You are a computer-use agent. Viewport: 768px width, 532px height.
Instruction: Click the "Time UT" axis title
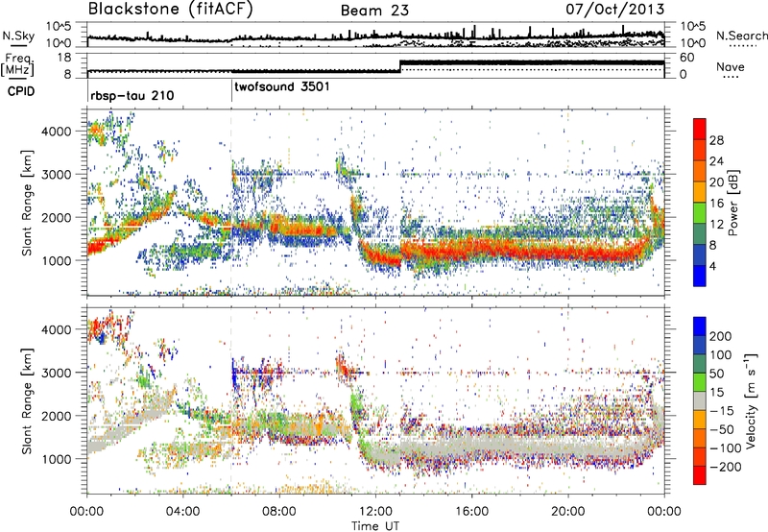pyautogui.click(x=375, y=525)
